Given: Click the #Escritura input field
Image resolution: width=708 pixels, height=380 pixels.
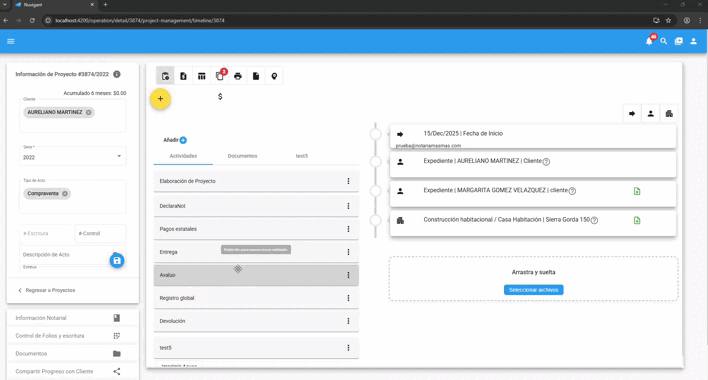Looking at the screenshot, I should pos(45,233).
